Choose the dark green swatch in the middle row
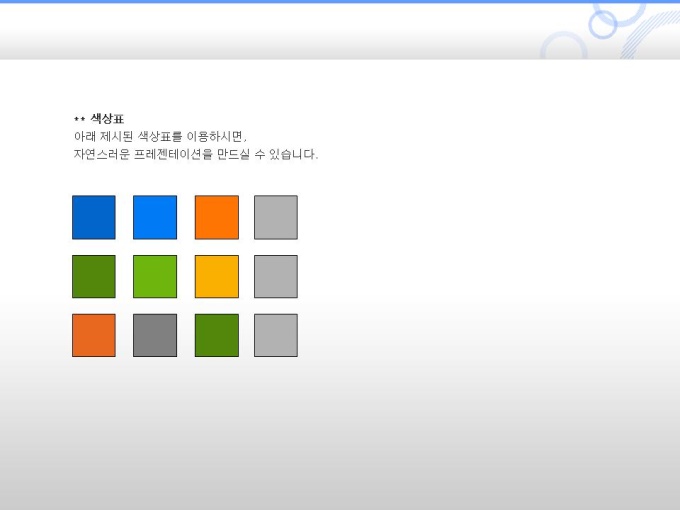Viewport: 680px width, 510px height. click(94, 276)
